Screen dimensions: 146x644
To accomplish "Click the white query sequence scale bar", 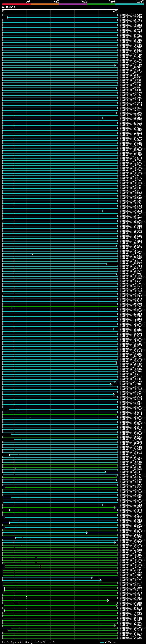I will pos(60,10).
